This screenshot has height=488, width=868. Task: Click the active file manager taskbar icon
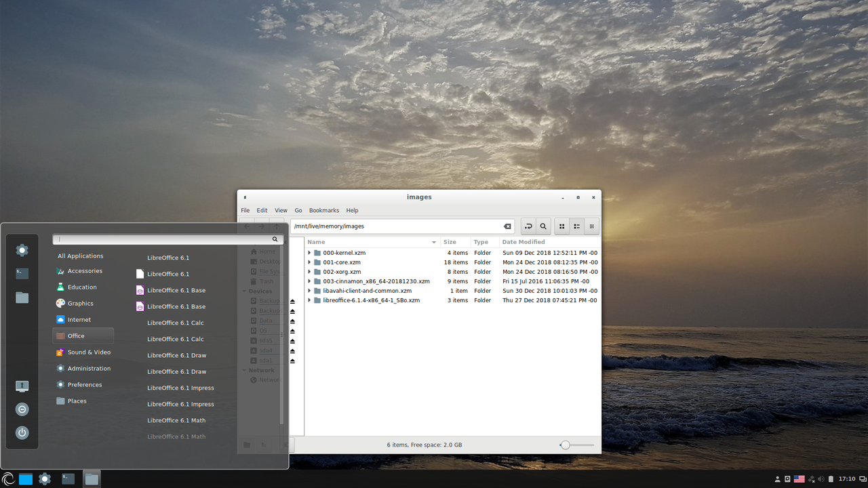(92, 479)
